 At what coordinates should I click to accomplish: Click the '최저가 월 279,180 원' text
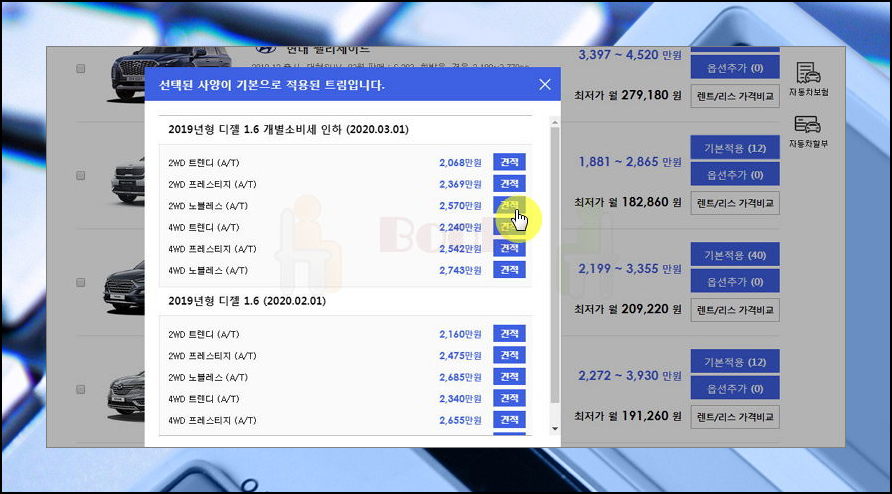pos(627,95)
